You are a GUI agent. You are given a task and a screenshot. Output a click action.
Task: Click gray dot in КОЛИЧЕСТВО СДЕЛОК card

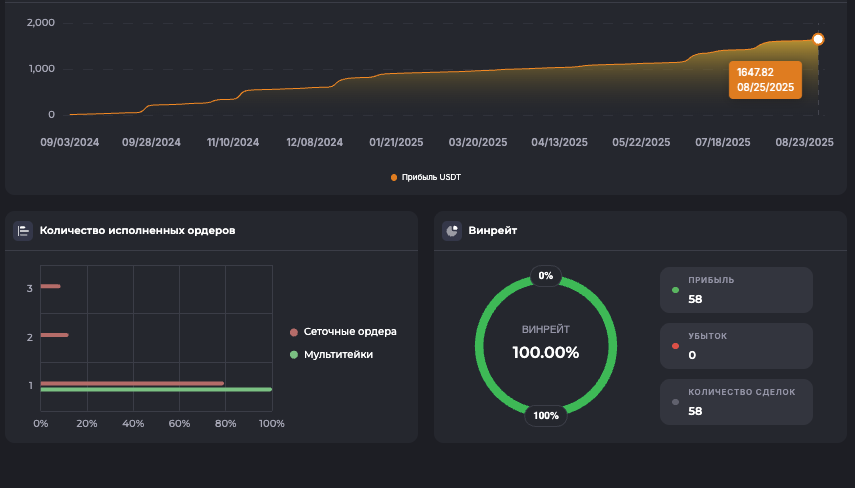point(676,402)
